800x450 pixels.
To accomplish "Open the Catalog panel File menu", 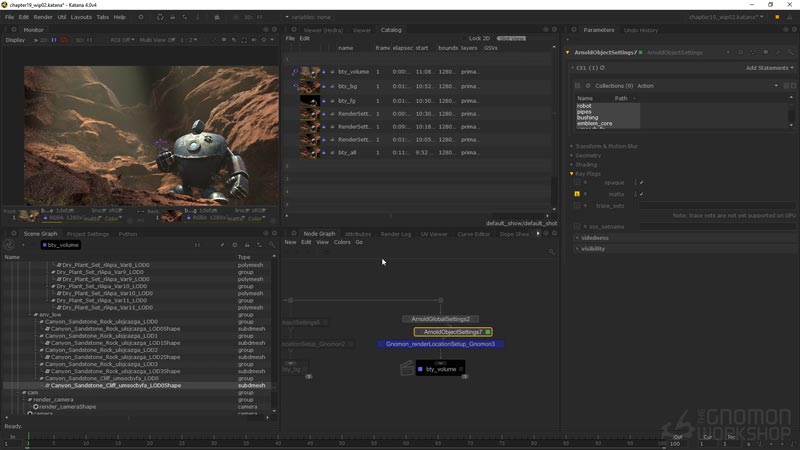I will coord(290,38).
